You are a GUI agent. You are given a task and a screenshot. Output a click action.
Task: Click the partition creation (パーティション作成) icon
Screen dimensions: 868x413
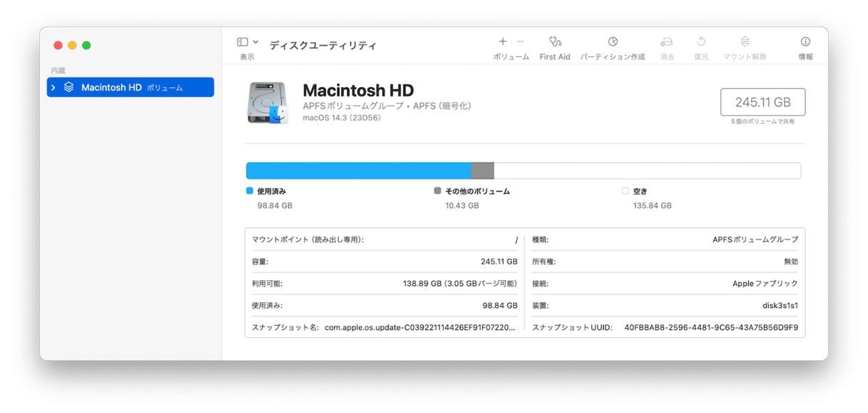click(612, 42)
